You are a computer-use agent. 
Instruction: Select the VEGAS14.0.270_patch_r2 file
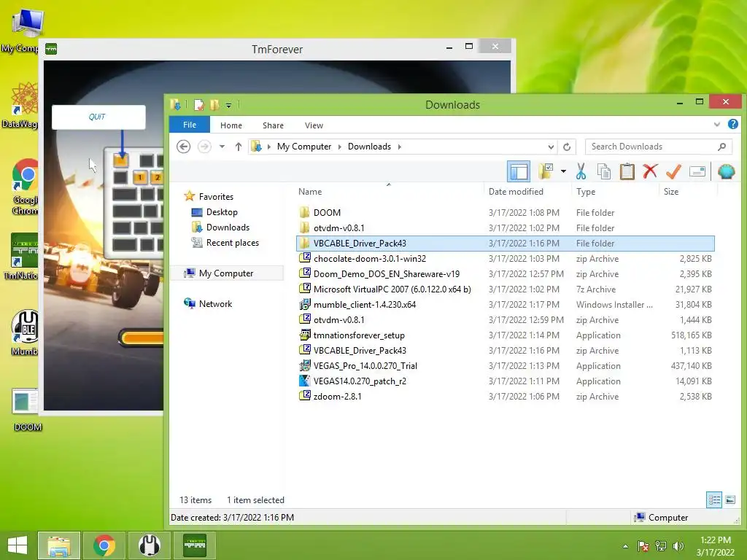click(x=505, y=381)
